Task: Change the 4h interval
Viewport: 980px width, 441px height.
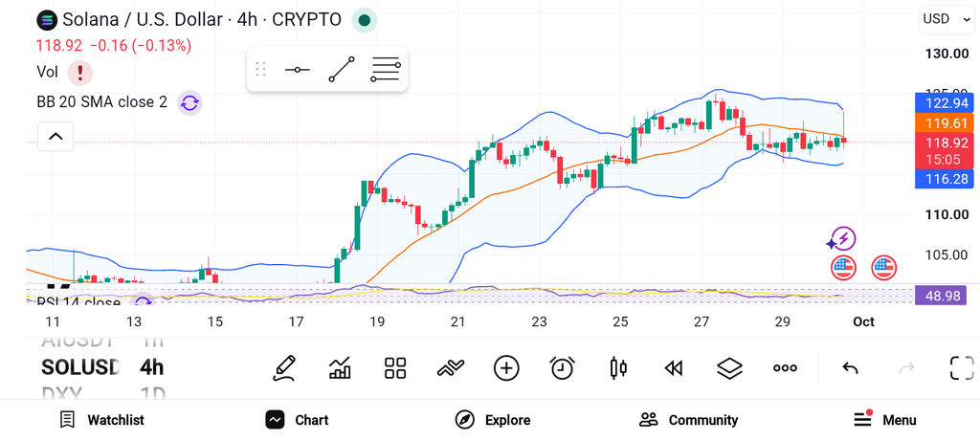Action: tap(152, 367)
